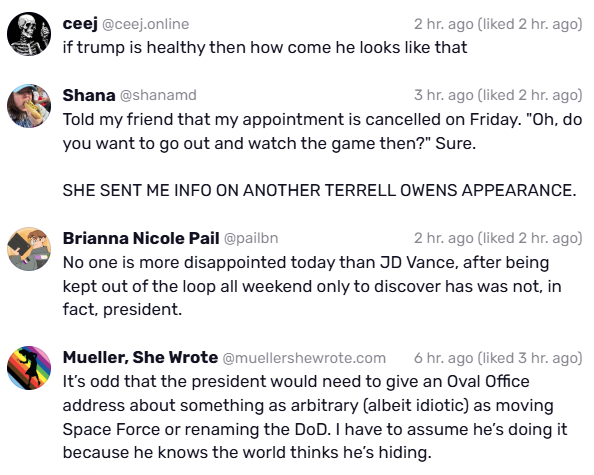Click the Mueller, She Wrote name
Screen dimensions: 594x475
140,357
